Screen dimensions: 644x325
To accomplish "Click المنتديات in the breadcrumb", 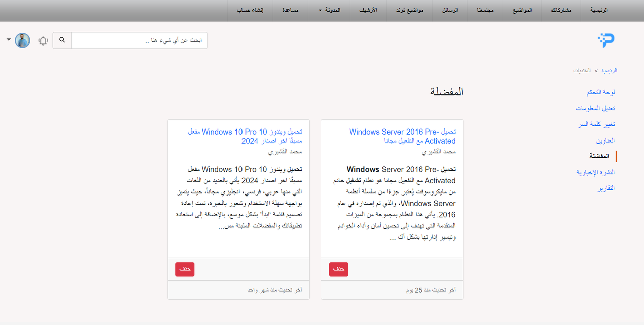I will [x=582, y=71].
